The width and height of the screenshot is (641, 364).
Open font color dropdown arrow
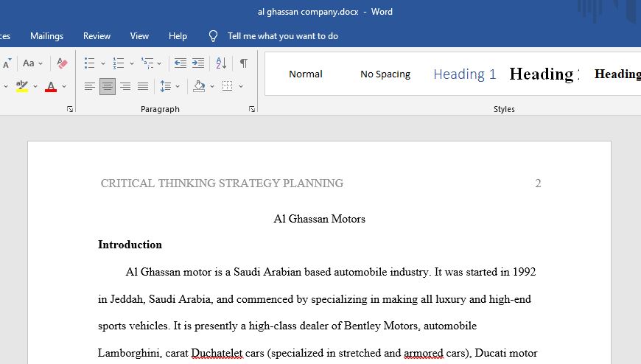pyautogui.click(x=64, y=86)
